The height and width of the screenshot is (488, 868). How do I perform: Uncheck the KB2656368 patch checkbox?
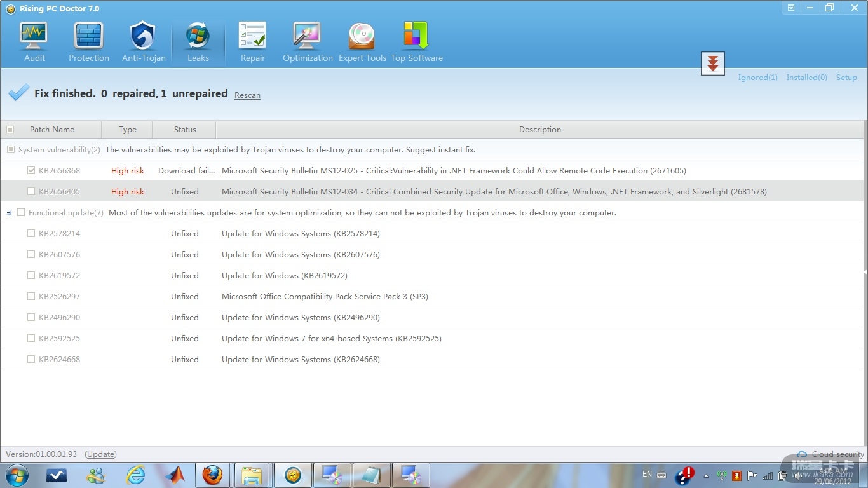31,171
